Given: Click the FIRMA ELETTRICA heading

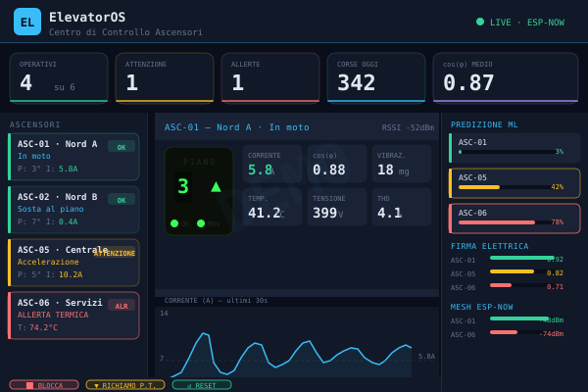Looking at the screenshot, I should (489, 246).
